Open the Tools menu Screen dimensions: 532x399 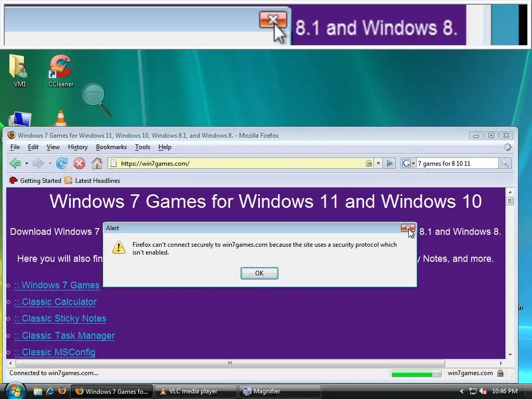click(142, 147)
